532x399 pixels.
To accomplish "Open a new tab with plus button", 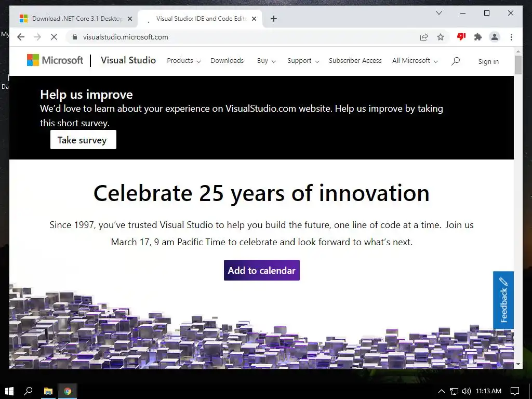I will coord(274,19).
